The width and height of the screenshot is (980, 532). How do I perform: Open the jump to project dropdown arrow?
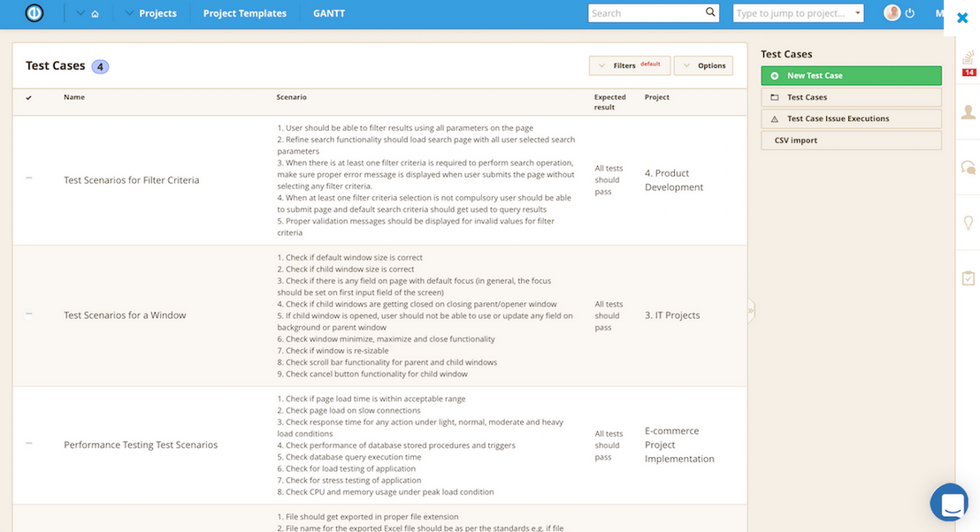[x=858, y=13]
